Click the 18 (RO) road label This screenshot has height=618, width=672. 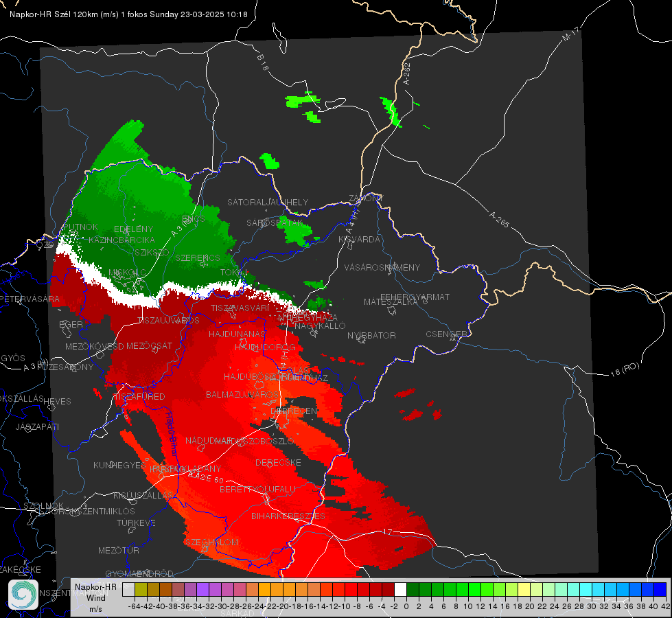625,369
